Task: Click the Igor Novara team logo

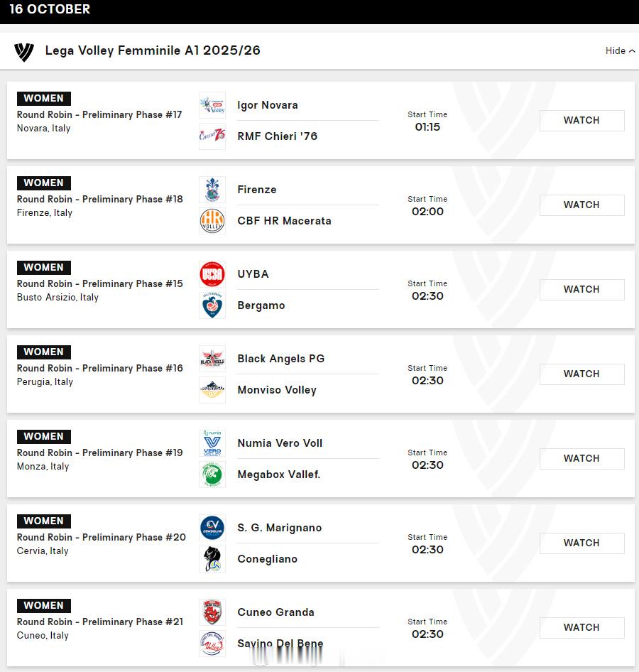Action: 212,105
